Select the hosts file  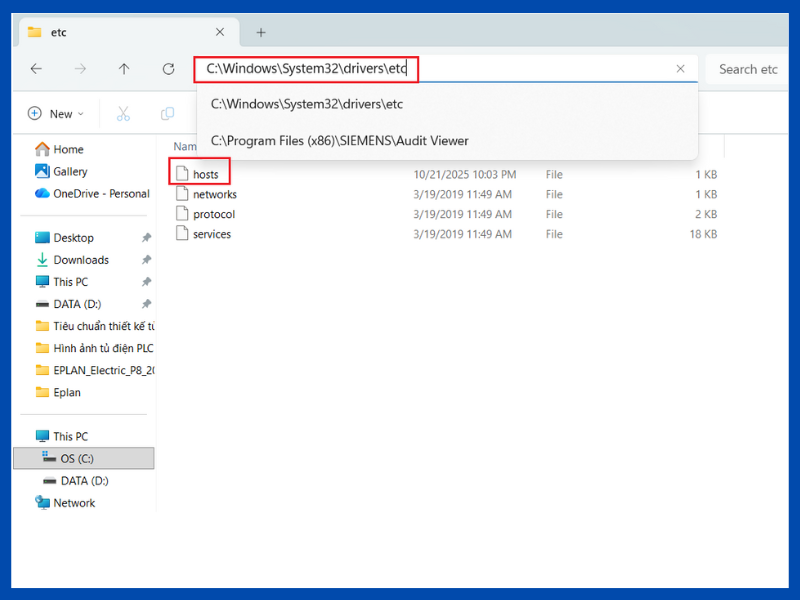(x=205, y=175)
